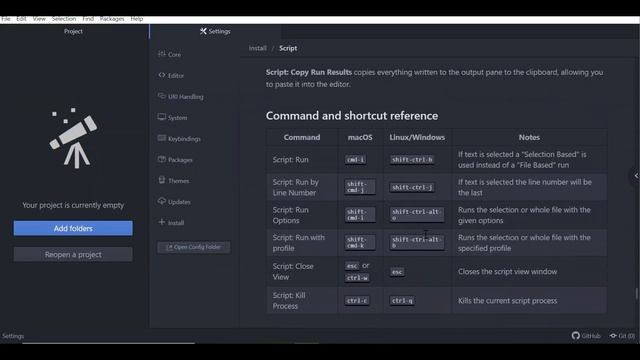
Task: Open Packages settings section
Action: point(175,160)
